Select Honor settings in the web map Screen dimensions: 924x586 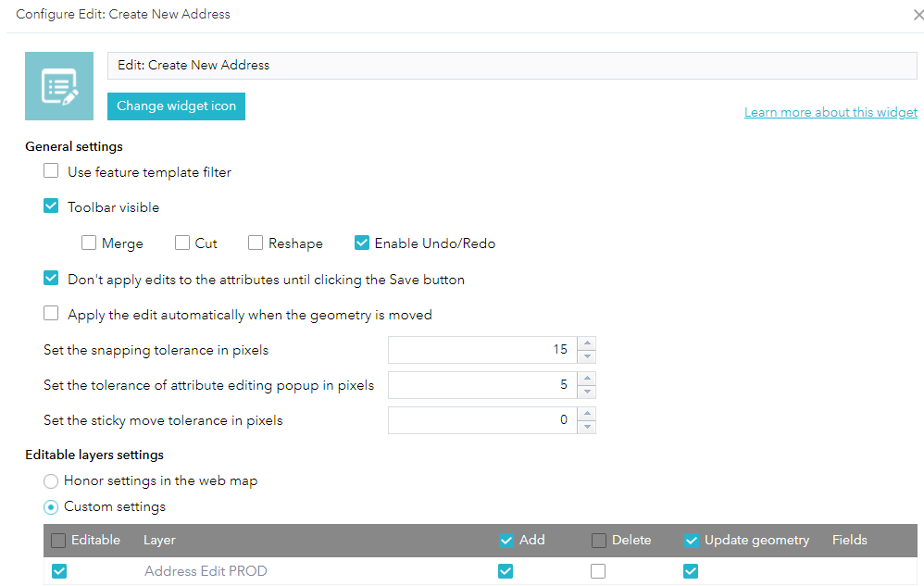tap(52, 481)
